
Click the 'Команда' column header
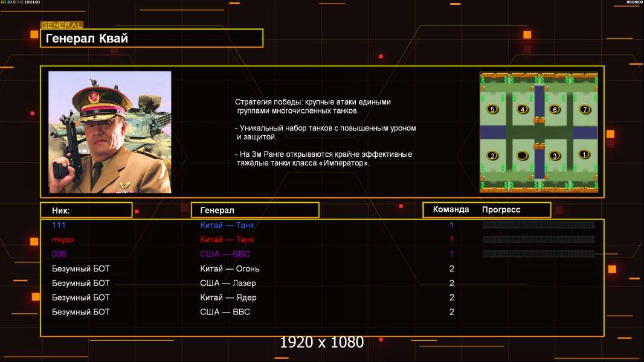451,209
